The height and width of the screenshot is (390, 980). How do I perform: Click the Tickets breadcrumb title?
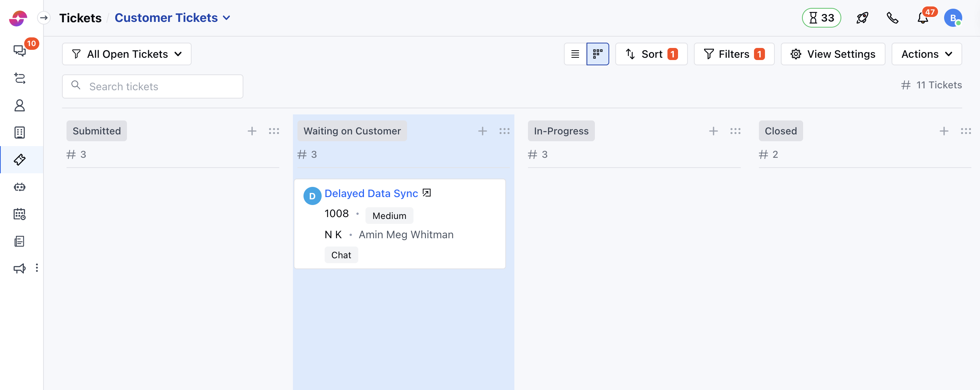(80, 18)
